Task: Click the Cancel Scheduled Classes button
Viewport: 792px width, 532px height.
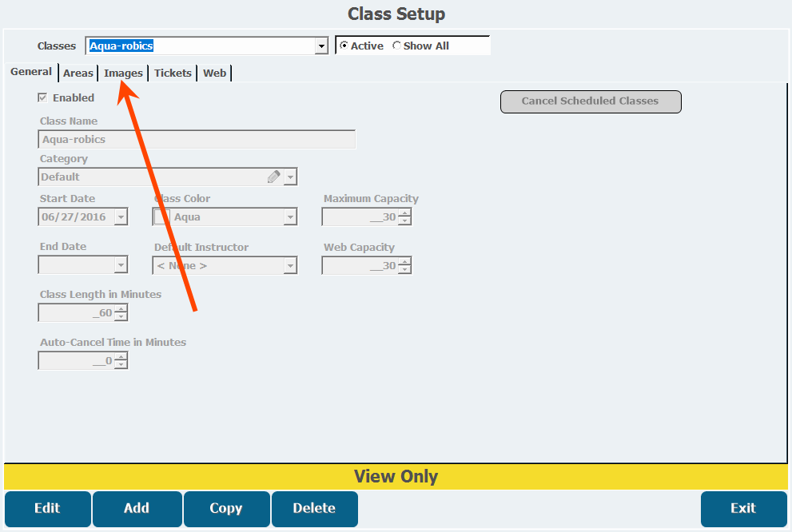Action: [591, 101]
